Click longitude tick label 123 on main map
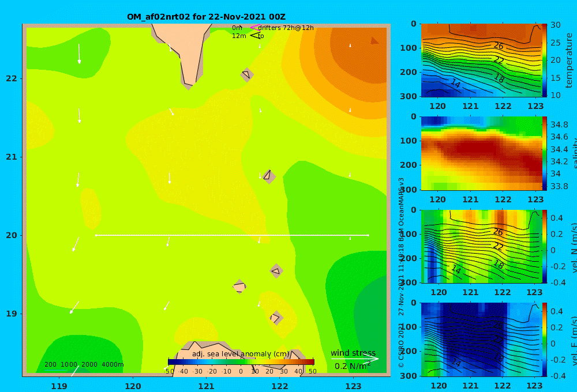This screenshot has height=392, width=577. pos(354,386)
